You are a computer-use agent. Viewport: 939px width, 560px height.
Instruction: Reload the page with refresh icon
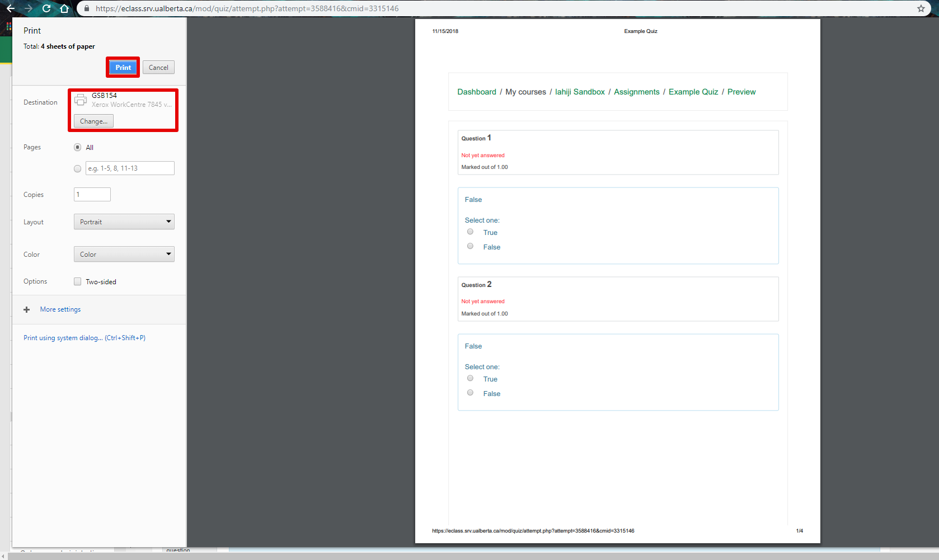coord(46,8)
